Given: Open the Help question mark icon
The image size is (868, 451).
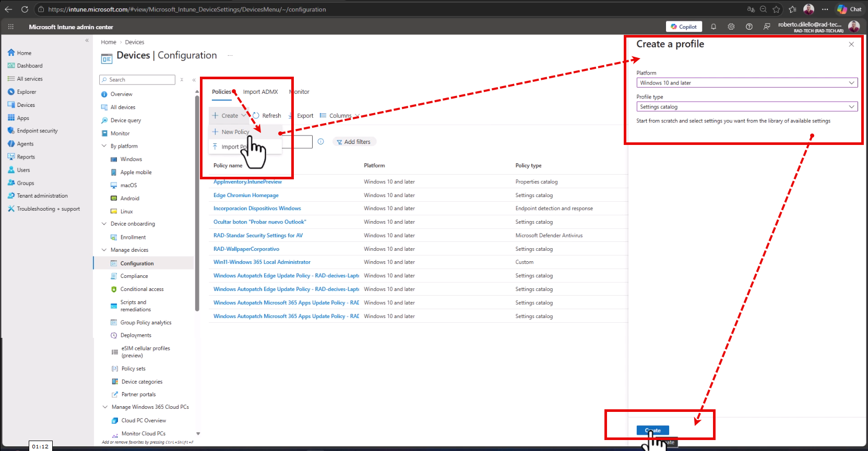Looking at the screenshot, I should 749,27.
